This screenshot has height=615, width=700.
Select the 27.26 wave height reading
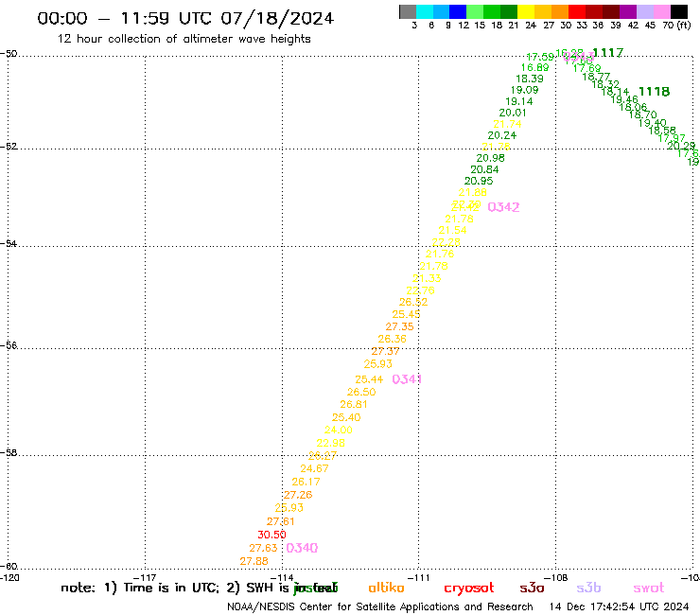[x=298, y=495]
